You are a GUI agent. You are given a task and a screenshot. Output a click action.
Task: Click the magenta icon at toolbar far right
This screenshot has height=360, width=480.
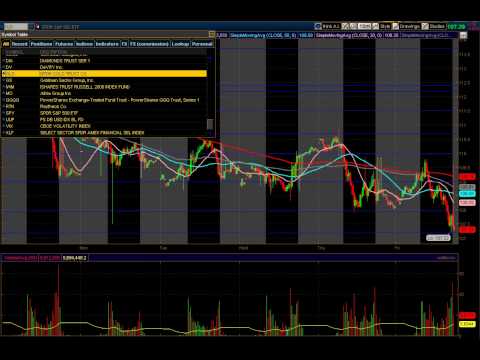pyautogui.click(x=473, y=26)
